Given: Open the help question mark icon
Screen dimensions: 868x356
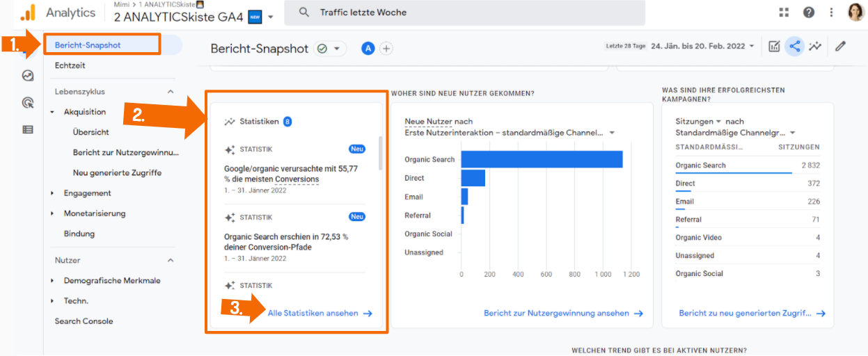Looking at the screenshot, I should (809, 13).
